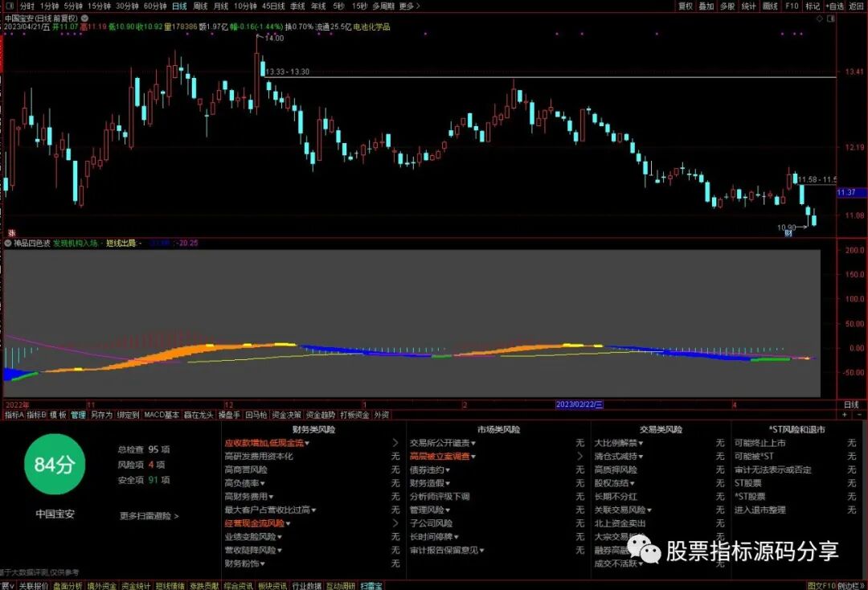The width and height of the screenshot is (868, 590).
Task: Click the 84分 score circle
Action: click(55, 465)
